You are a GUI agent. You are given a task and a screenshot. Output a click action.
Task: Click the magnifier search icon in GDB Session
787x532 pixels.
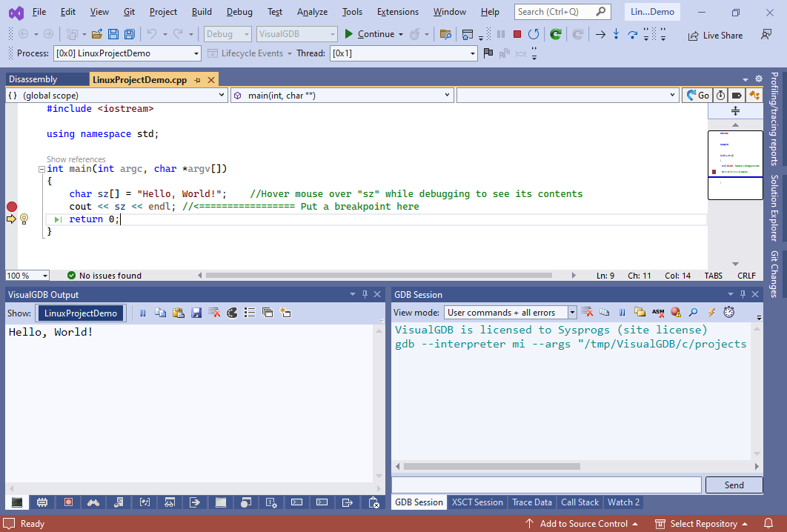click(x=693, y=313)
